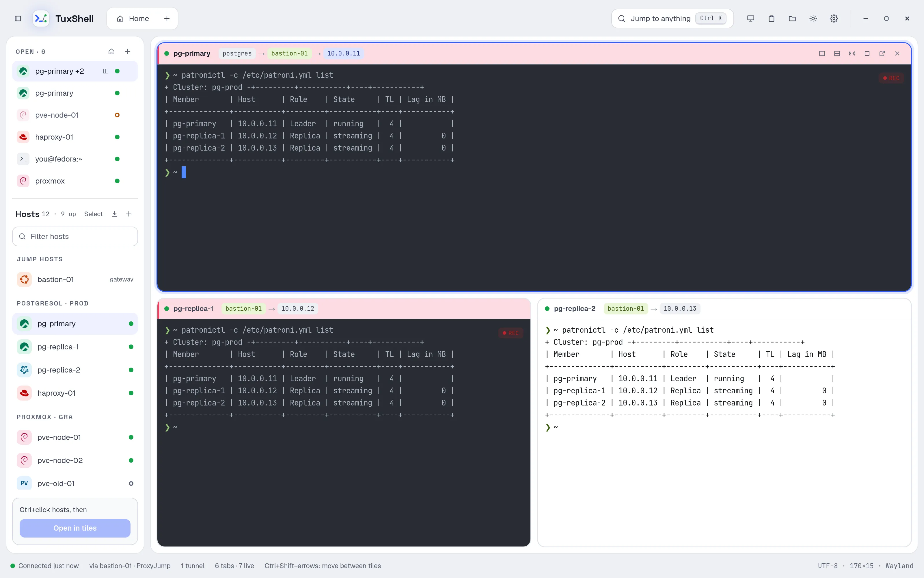Screen dimensions: 924x578
Task: Click Select in Hosts header
Action: point(94,214)
